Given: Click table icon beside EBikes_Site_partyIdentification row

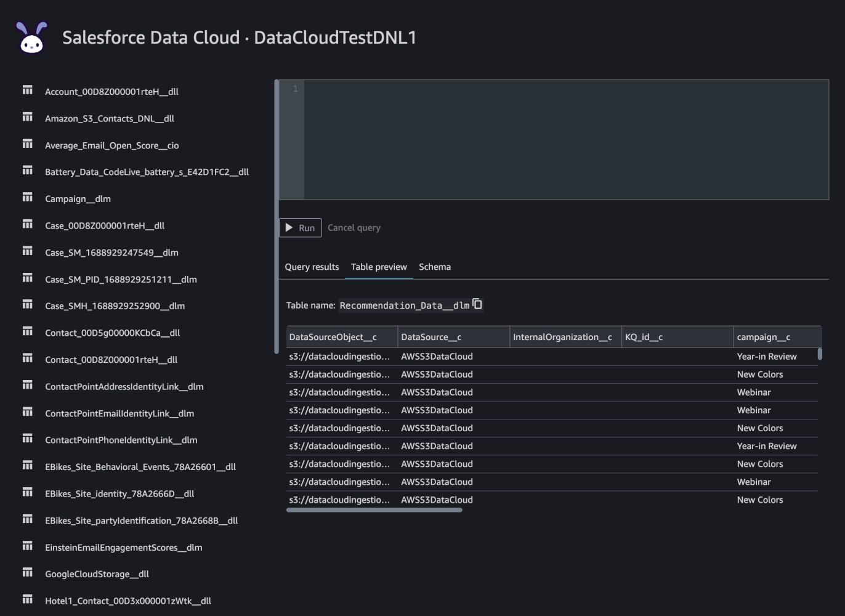Looking at the screenshot, I should coord(28,519).
